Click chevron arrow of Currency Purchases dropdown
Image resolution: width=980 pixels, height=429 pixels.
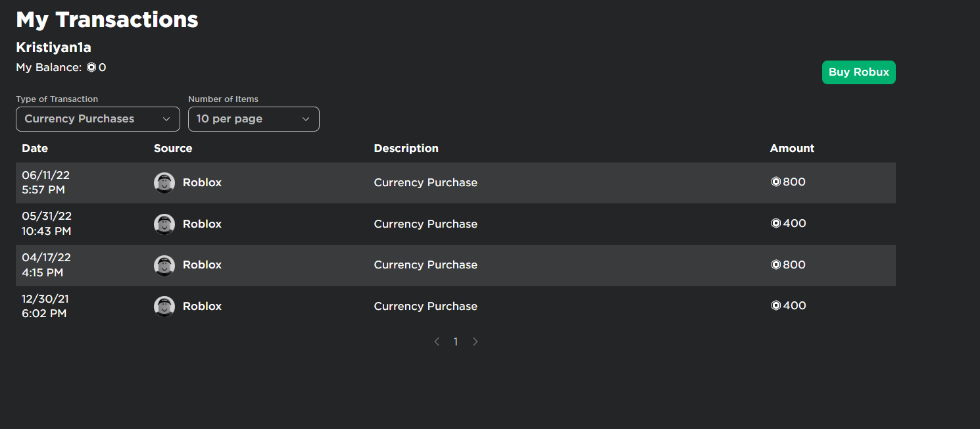click(x=166, y=119)
